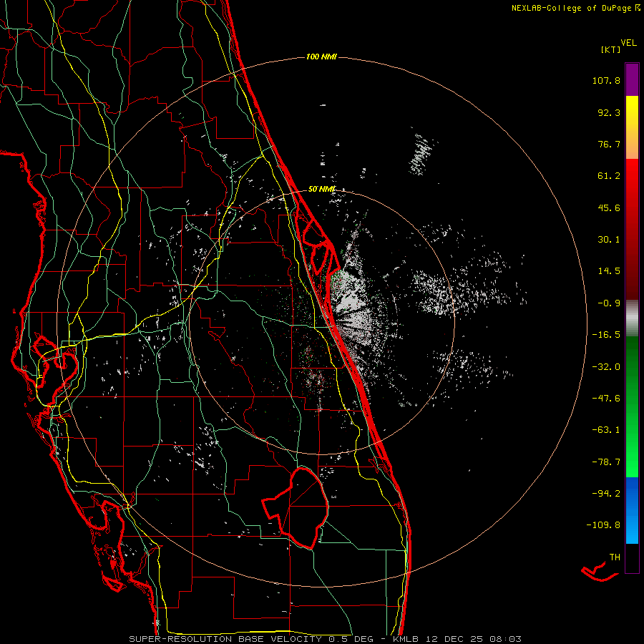
Task: Select the -32.0 legend value
Action: pyautogui.click(x=606, y=367)
